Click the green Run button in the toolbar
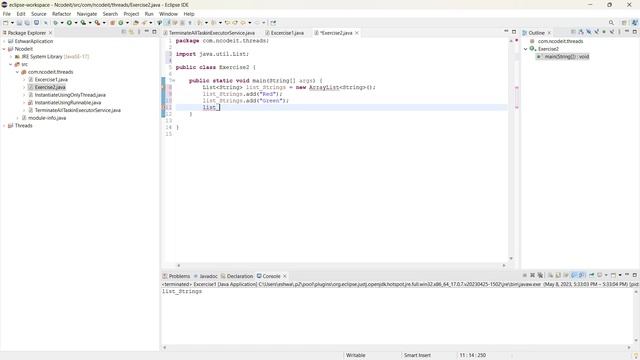Viewport: 640px width, 360px height. point(69,23)
